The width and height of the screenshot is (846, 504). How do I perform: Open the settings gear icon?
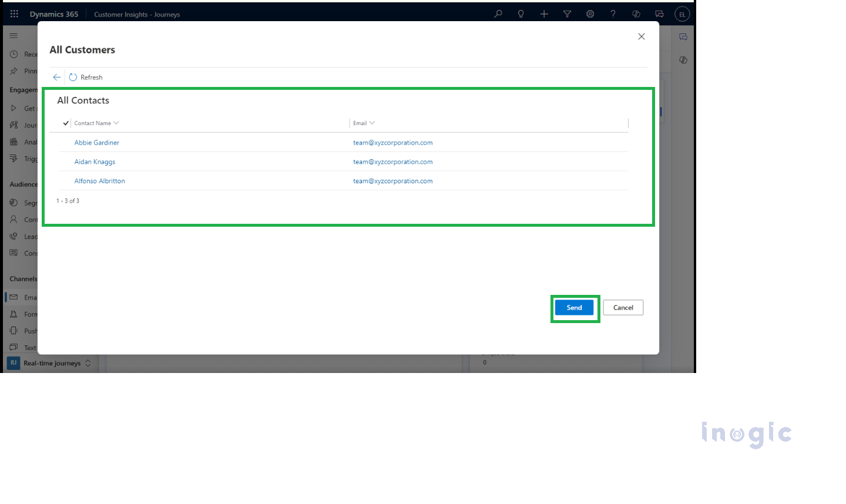click(x=590, y=14)
